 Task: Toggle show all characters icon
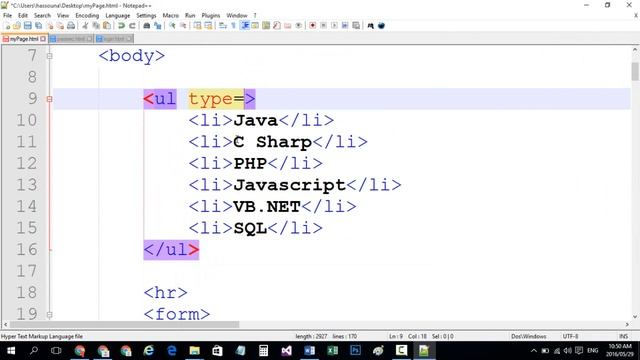click(233, 26)
